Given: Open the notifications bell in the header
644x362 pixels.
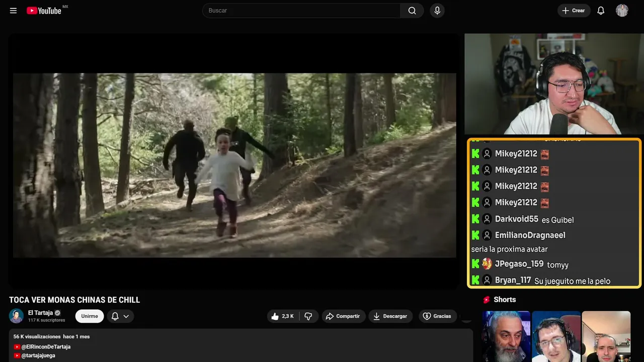Looking at the screenshot, I should pyautogui.click(x=601, y=11).
